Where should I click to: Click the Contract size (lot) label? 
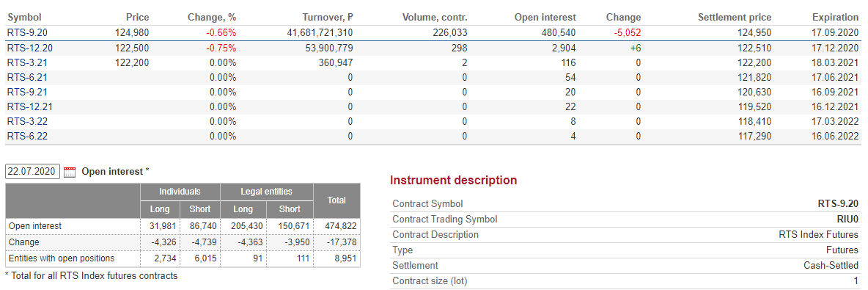pos(430,281)
